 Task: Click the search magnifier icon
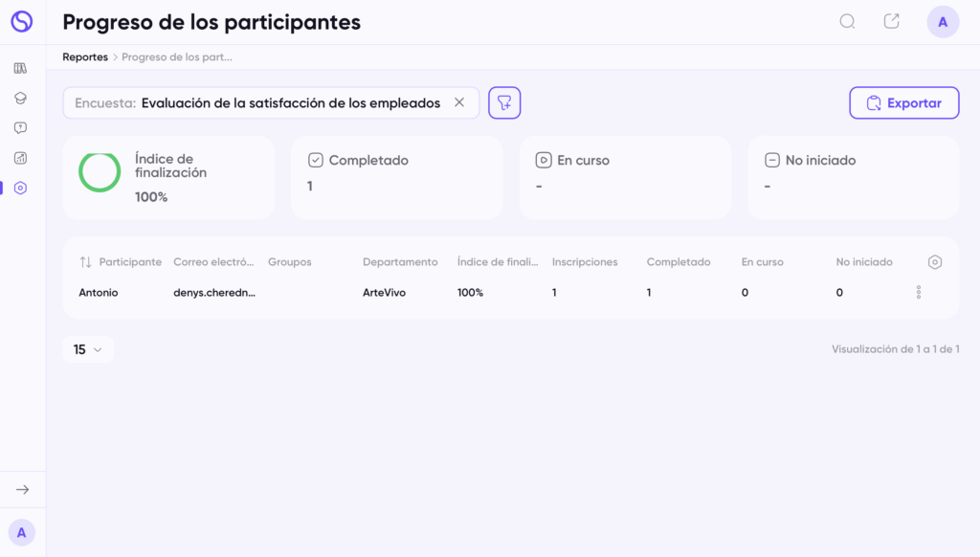(848, 22)
